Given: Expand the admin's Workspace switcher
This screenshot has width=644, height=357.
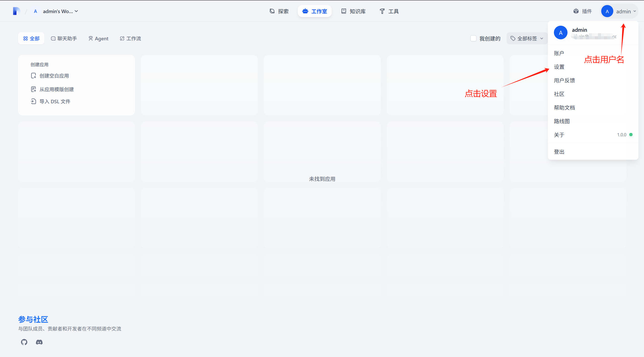Looking at the screenshot, I should 60,11.
